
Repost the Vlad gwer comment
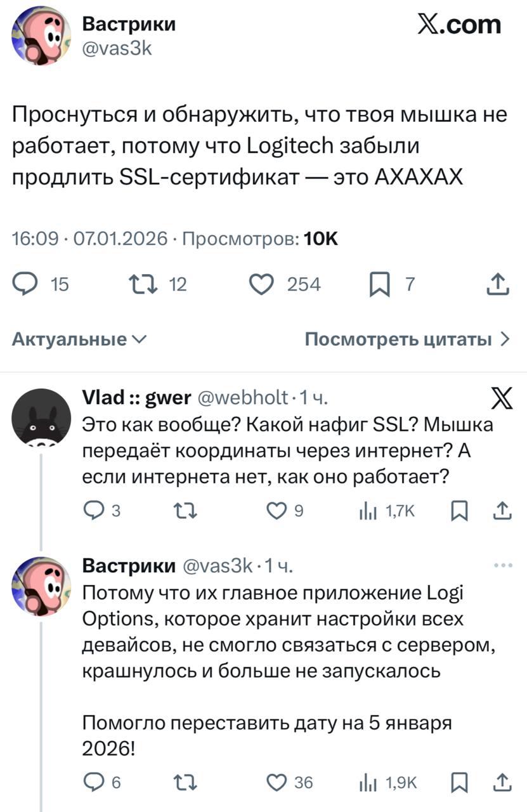click(x=184, y=510)
